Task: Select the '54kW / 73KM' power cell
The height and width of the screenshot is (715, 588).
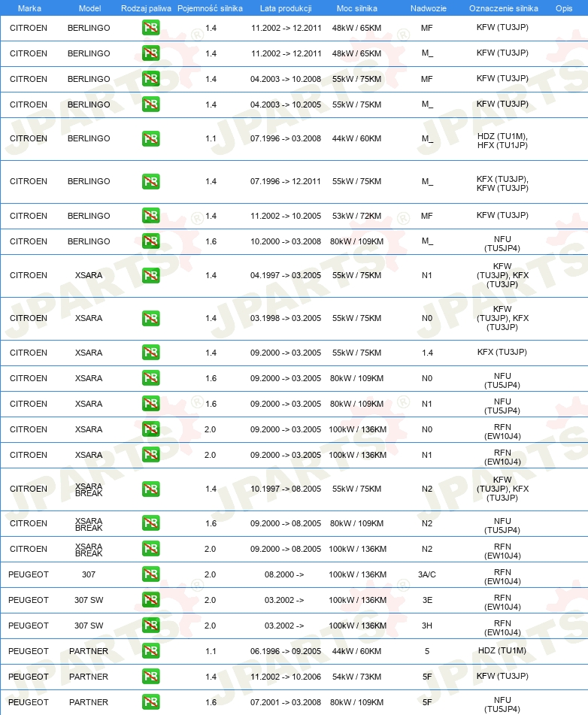Action: [356, 676]
